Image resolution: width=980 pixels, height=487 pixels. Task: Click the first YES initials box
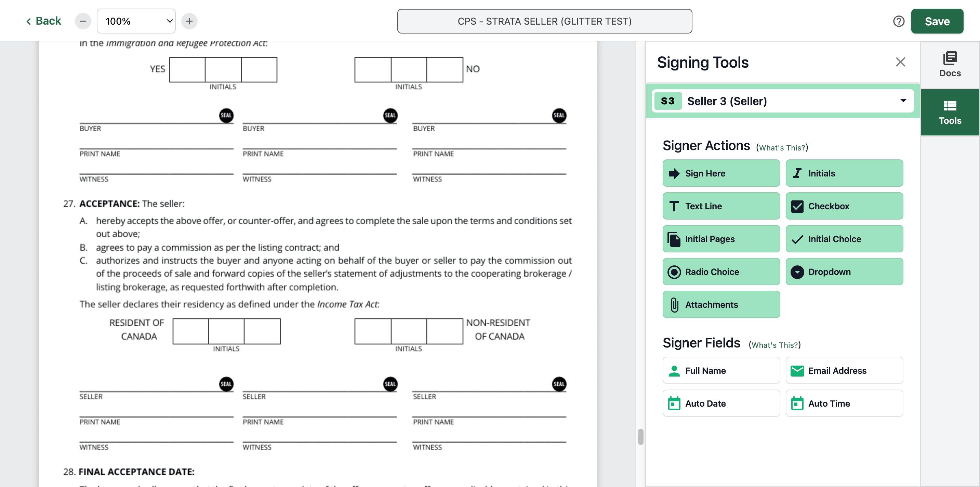[x=187, y=70]
